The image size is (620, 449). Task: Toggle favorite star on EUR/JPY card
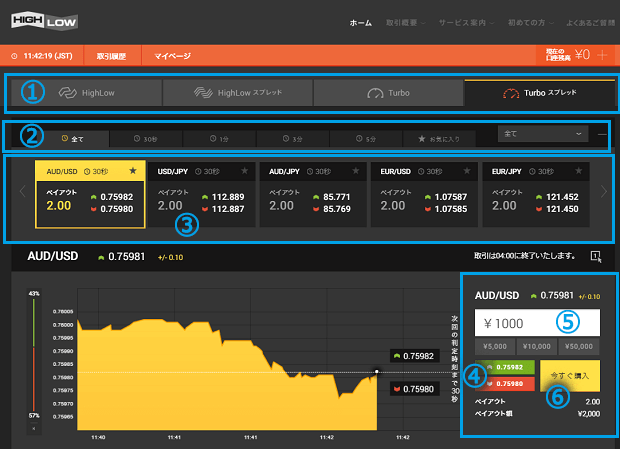pyautogui.click(x=578, y=171)
